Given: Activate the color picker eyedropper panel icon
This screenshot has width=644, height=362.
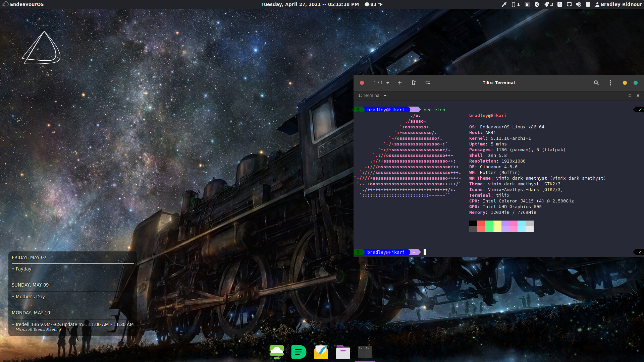Looking at the screenshot, I should tap(504, 4).
